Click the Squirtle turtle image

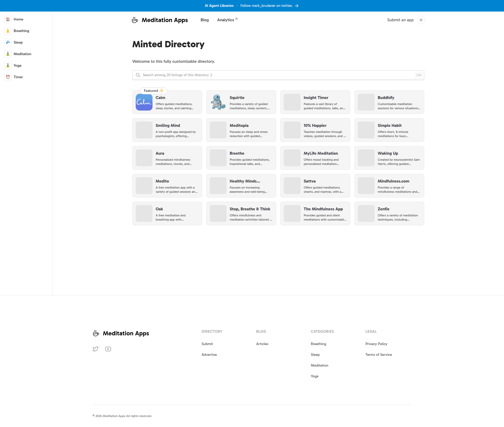pos(218,102)
